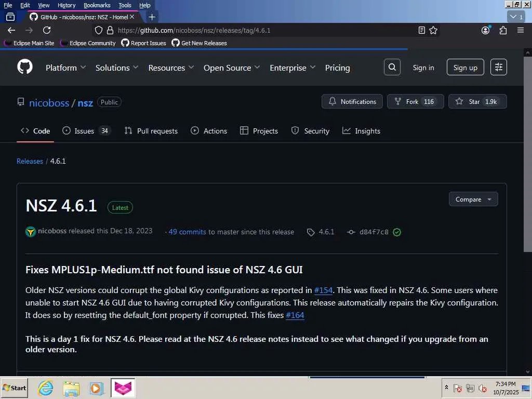Click the commit d84f7c8 hash
The height and width of the screenshot is (399, 532).
point(374,232)
